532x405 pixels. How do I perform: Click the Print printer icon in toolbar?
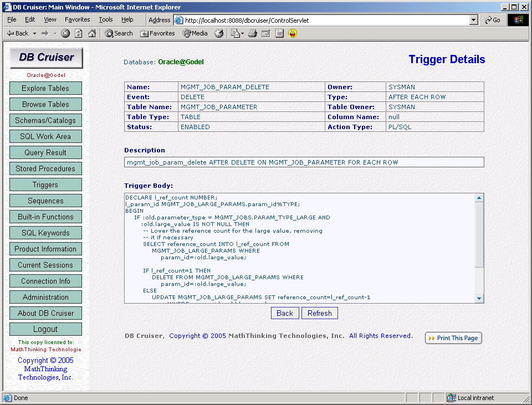253,33
